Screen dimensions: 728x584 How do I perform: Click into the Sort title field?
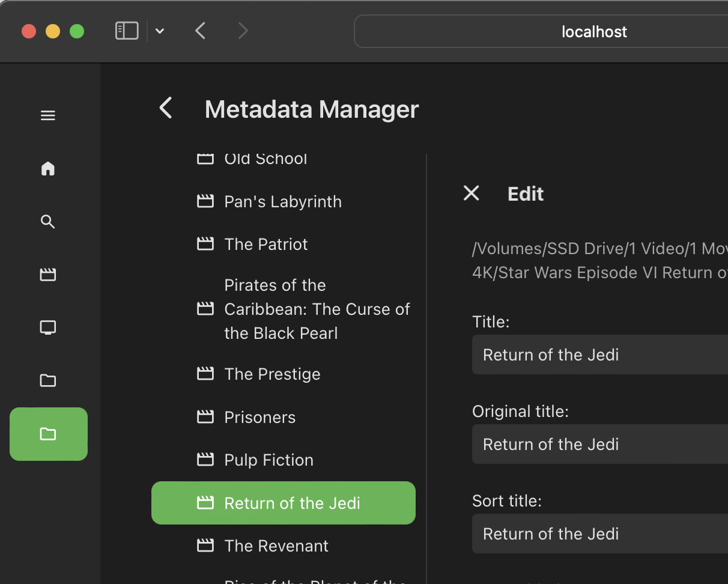(x=600, y=534)
